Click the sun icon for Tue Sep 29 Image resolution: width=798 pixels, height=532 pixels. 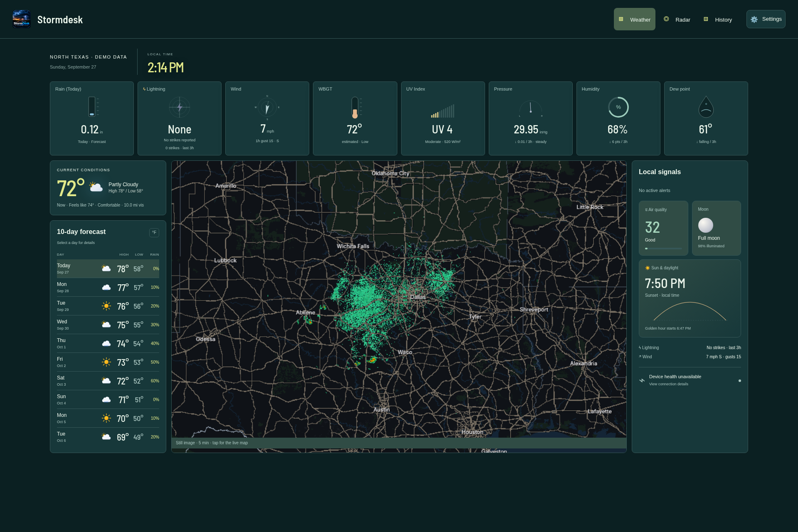tap(106, 306)
